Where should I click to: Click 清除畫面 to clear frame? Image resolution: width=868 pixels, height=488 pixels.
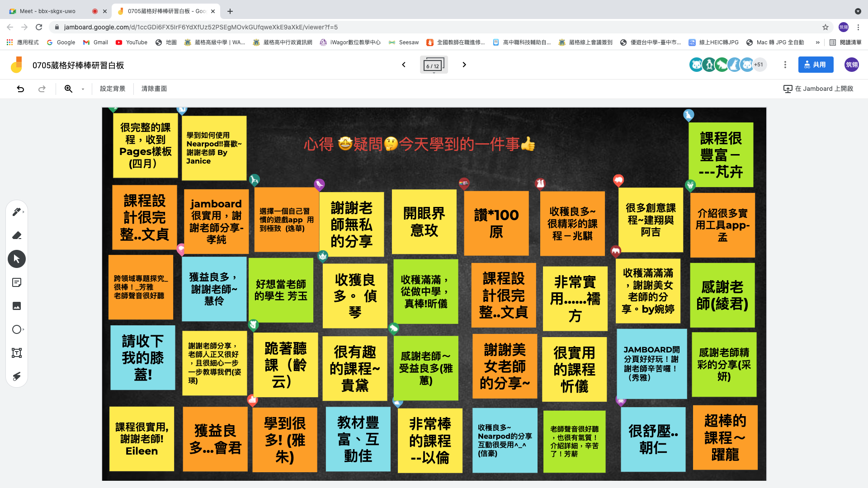pyautogui.click(x=154, y=89)
